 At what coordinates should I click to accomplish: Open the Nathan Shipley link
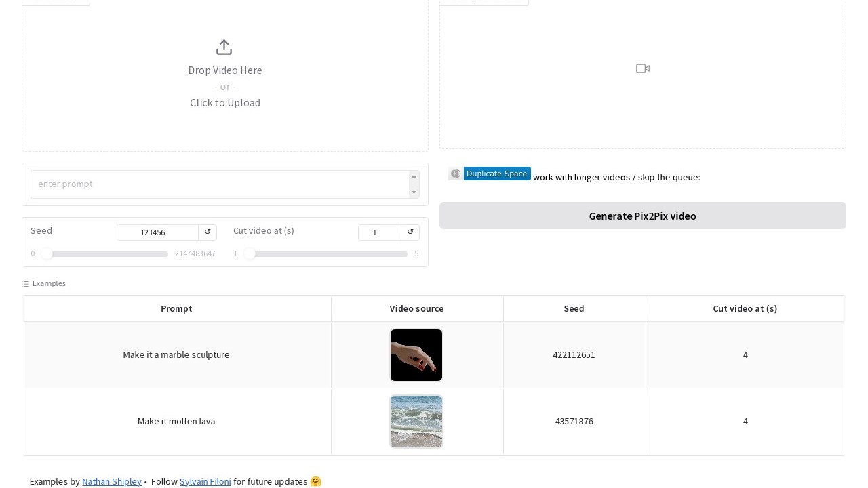point(112,481)
